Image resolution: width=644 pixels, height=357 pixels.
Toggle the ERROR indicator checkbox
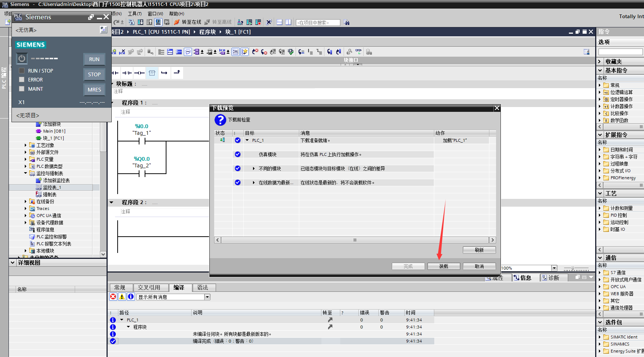coord(22,79)
